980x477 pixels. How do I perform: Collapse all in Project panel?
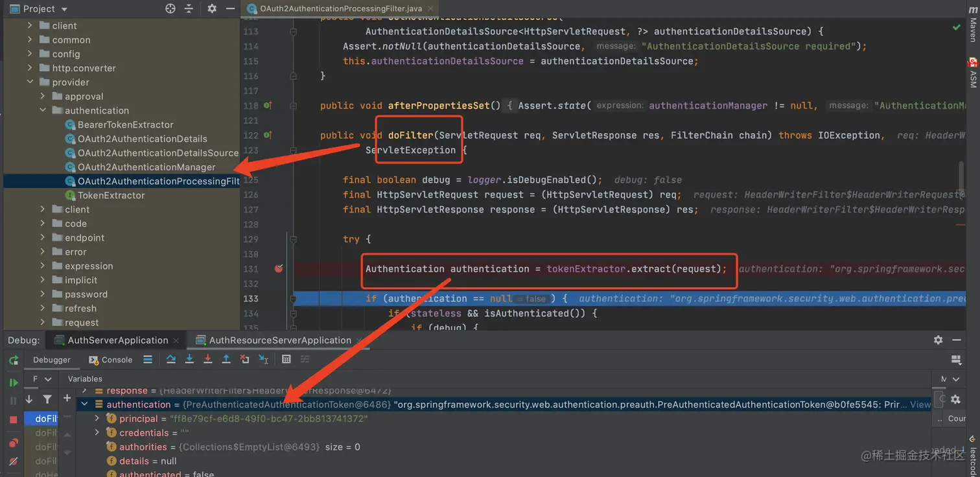189,8
